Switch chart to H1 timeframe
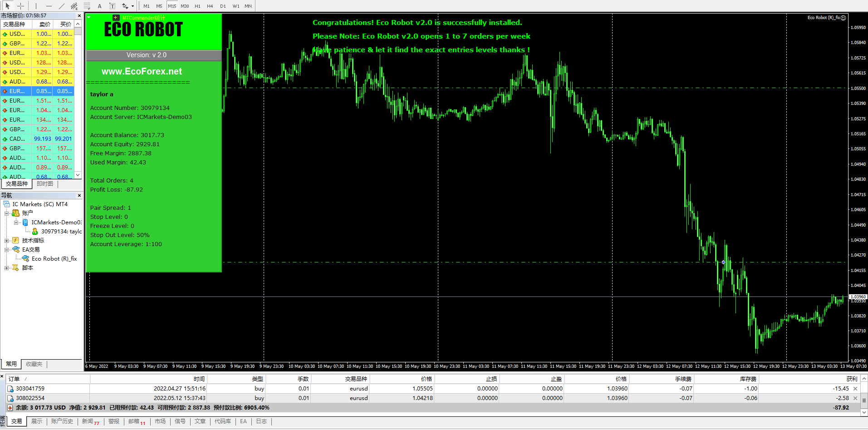 197,6
